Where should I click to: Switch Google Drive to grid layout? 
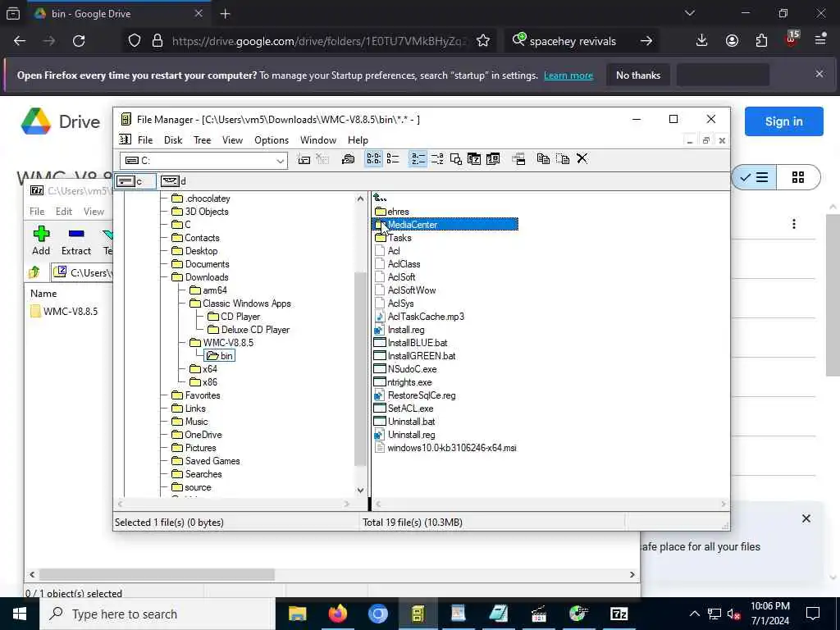pos(797,177)
